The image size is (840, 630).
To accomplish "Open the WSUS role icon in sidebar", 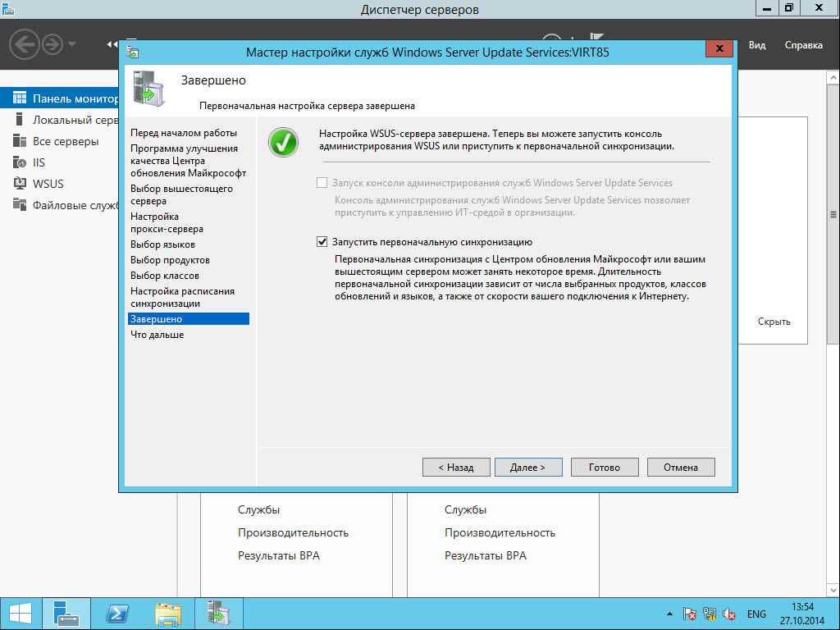I will (x=20, y=184).
